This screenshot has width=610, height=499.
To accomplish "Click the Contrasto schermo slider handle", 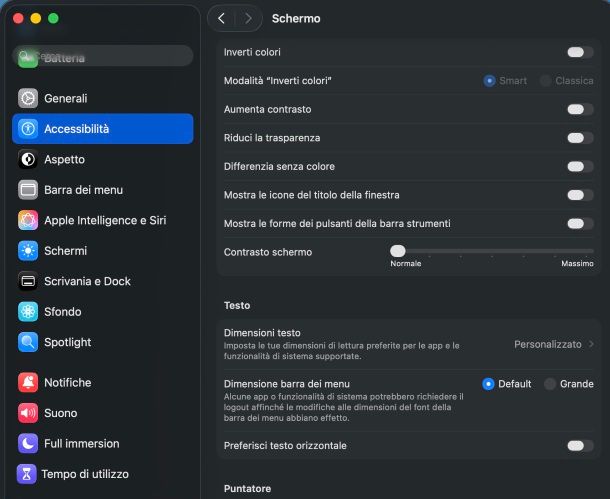I will [x=398, y=251].
